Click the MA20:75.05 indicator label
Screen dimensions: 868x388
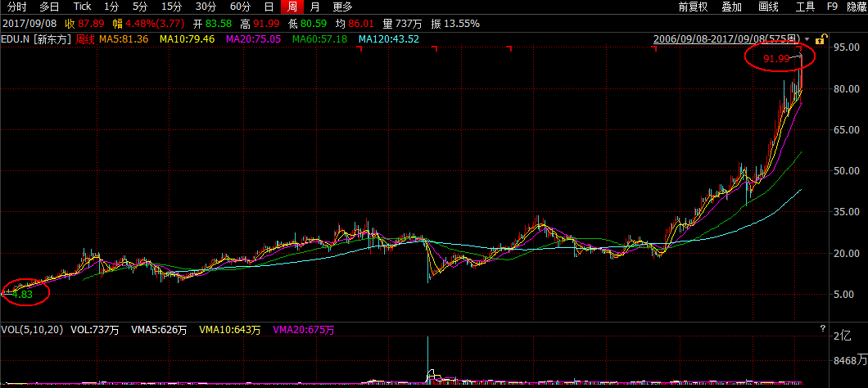pos(253,39)
